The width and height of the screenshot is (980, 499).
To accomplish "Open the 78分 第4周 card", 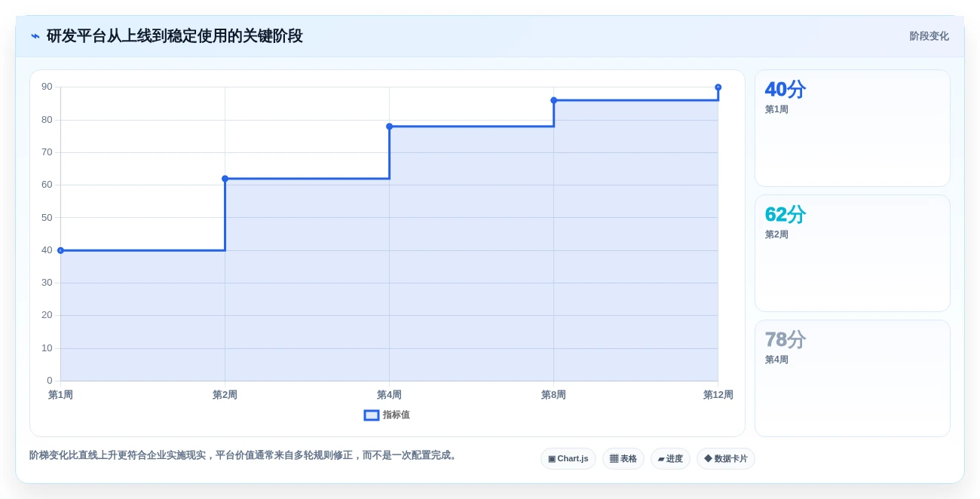I will (852, 378).
